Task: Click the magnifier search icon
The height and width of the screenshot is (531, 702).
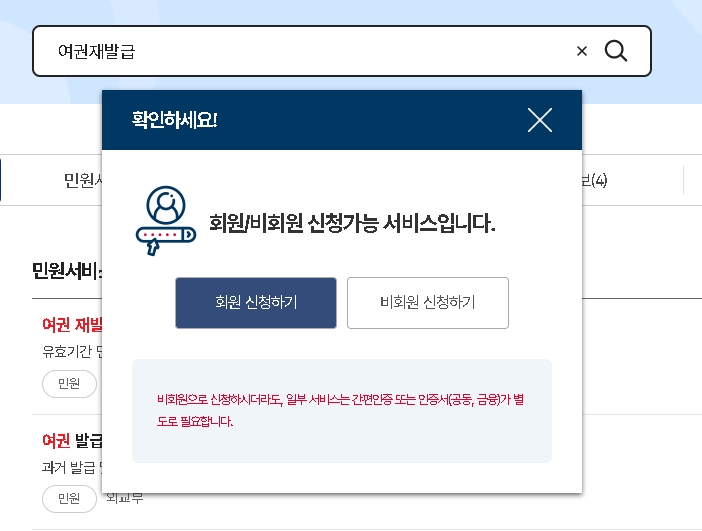Action: click(616, 51)
